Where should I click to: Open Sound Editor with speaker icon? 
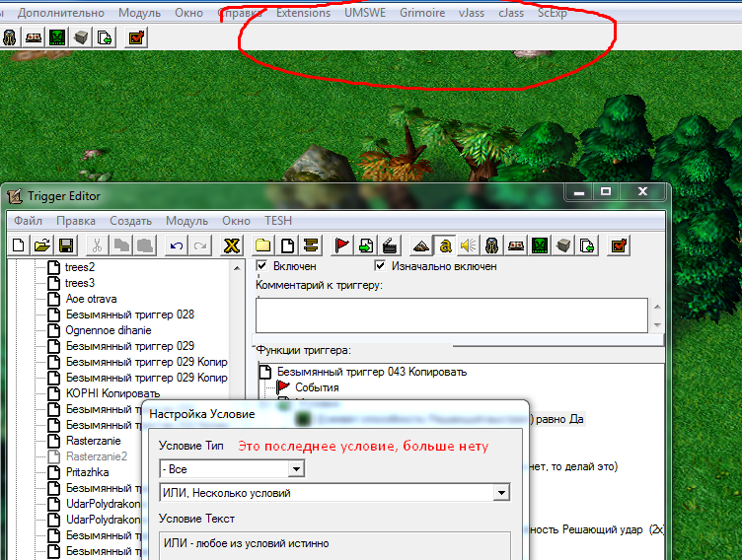469,245
